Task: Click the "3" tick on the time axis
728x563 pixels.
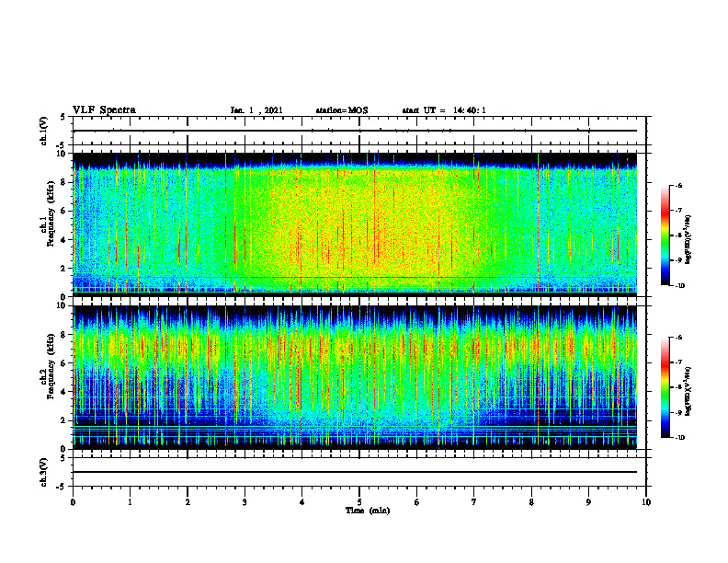Action: (x=245, y=502)
